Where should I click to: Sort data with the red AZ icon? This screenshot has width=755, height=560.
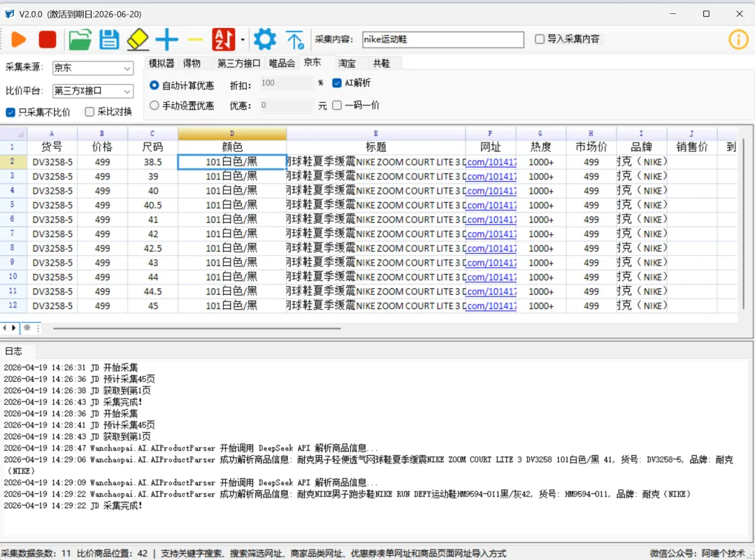pos(224,39)
